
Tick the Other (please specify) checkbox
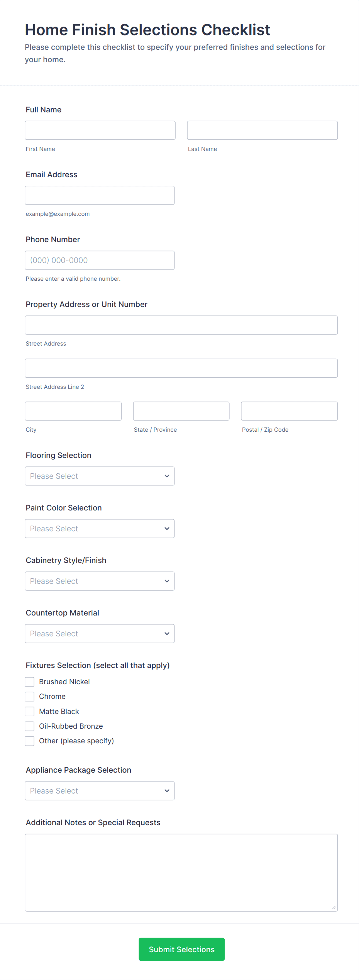click(30, 741)
